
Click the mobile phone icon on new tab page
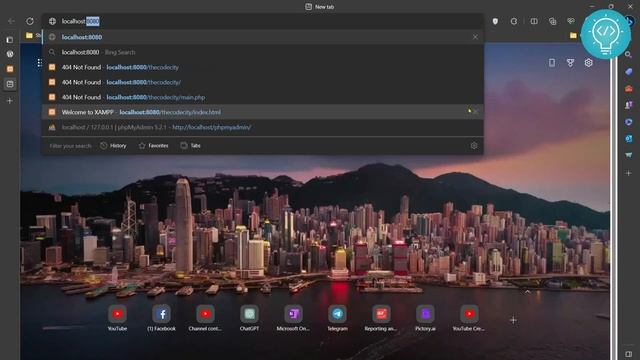point(552,62)
